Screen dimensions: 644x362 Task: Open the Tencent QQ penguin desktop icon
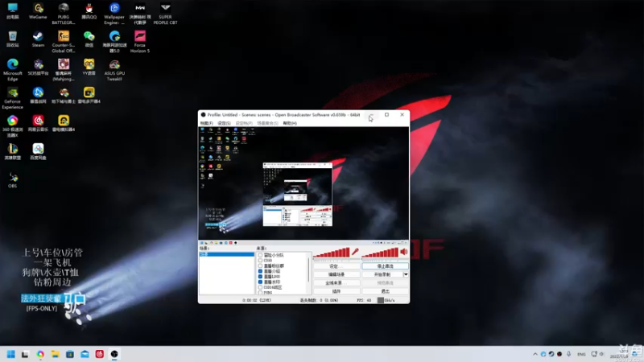(89, 11)
